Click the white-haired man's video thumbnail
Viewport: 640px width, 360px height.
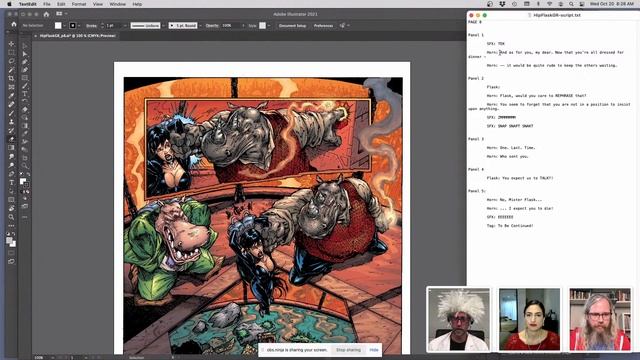[x=459, y=319]
